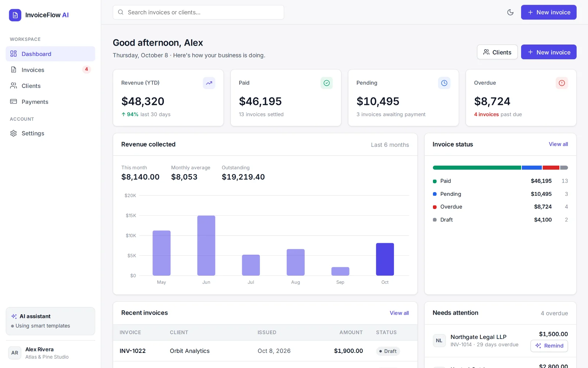Open the Dashboard menu item
The width and height of the screenshot is (588, 368).
click(x=50, y=54)
